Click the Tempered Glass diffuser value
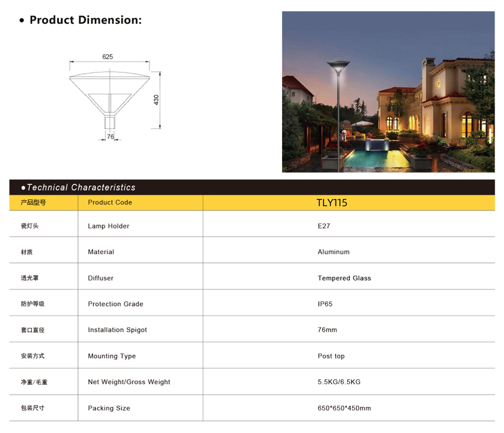The height and width of the screenshot is (433, 504). tap(344, 278)
